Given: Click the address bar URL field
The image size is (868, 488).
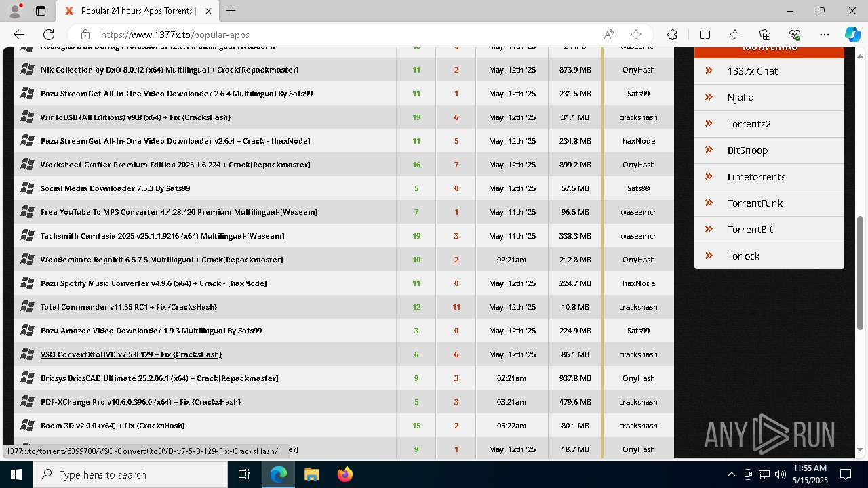Looking at the screenshot, I should tap(346, 35).
